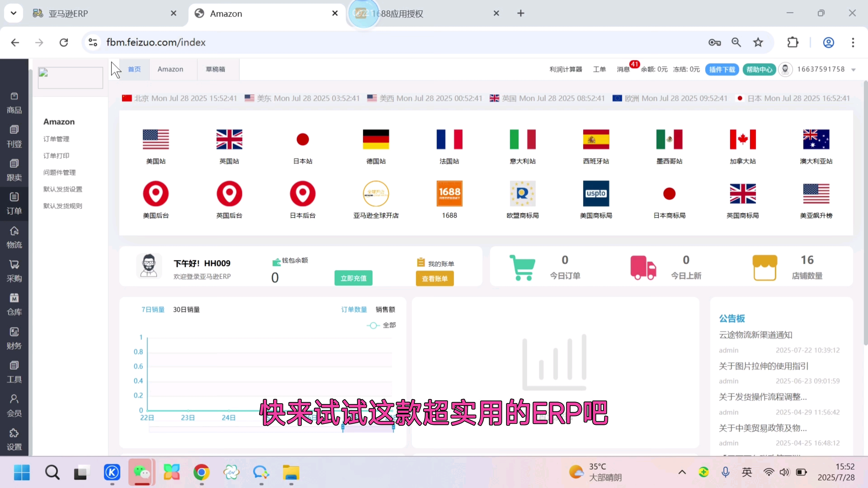Viewport: 868px width, 488px height.
Task: Click the 立即充值 button
Action: point(354,278)
